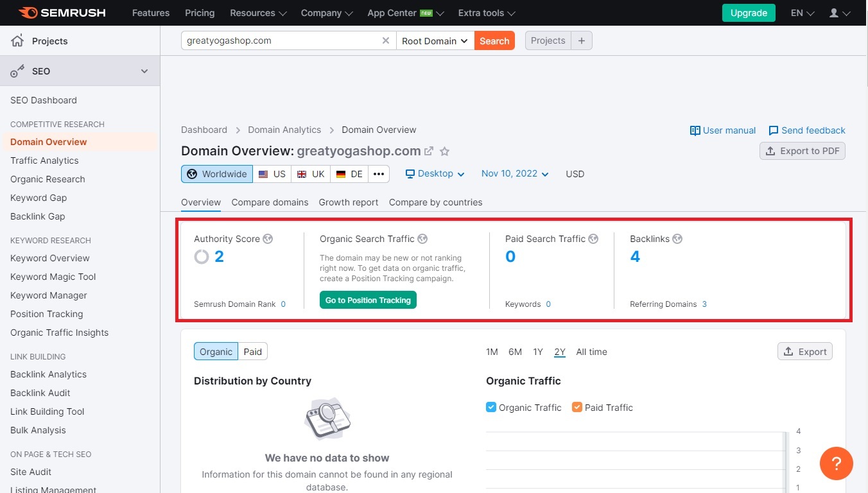
Task: Click Export to PDF
Action: click(803, 151)
